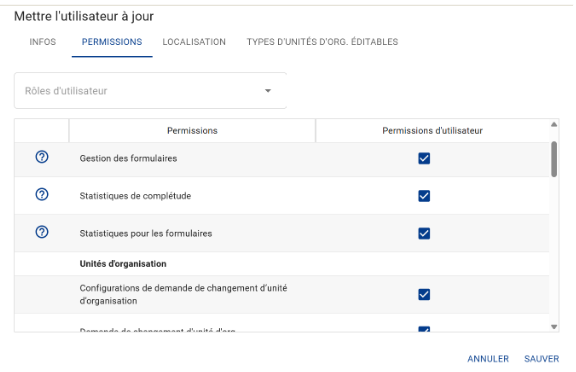576x372 pixels.
Task: Click the Permissions column header
Action: click(192, 131)
